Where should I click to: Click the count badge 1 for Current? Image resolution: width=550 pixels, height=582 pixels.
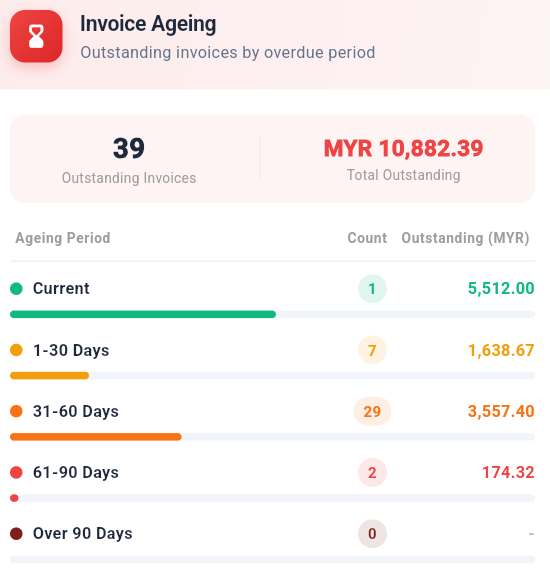372,288
